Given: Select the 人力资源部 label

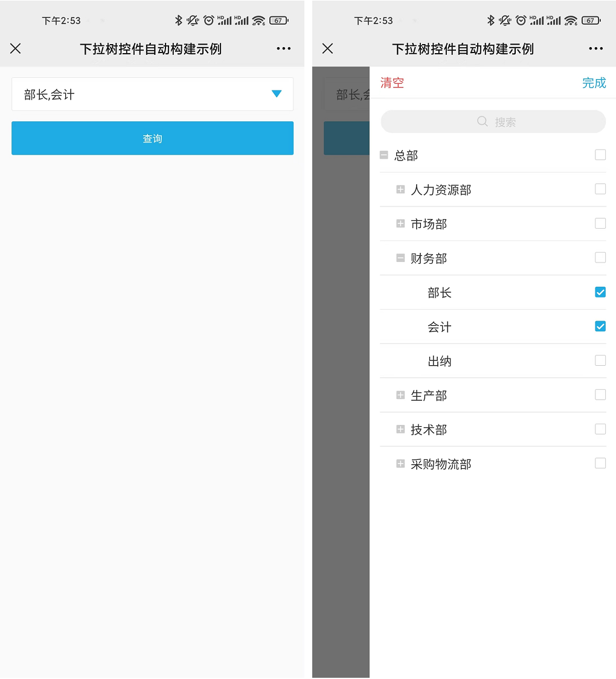Looking at the screenshot, I should coord(440,190).
